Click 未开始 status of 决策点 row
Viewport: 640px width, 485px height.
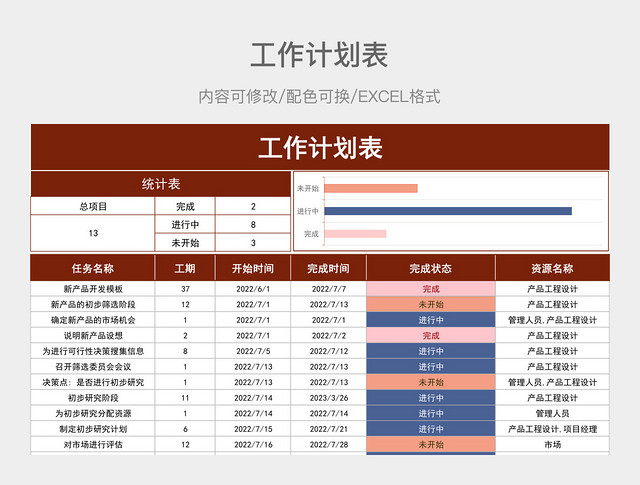pos(431,382)
